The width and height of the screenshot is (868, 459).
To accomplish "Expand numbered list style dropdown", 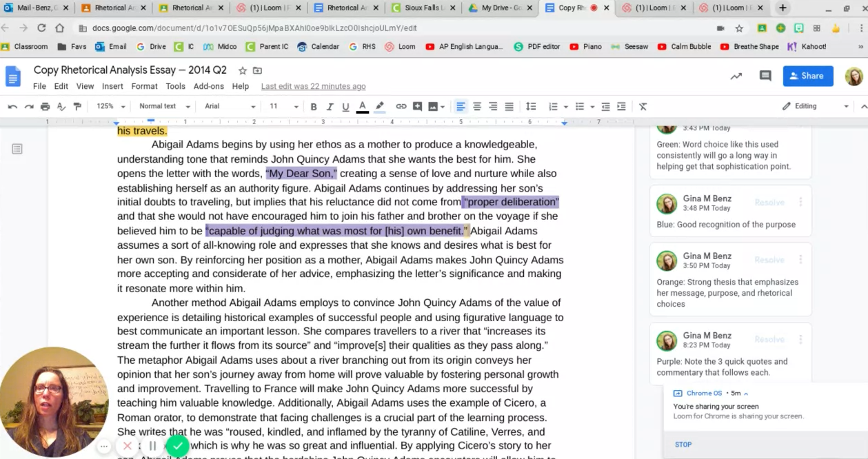I will click(x=565, y=107).
